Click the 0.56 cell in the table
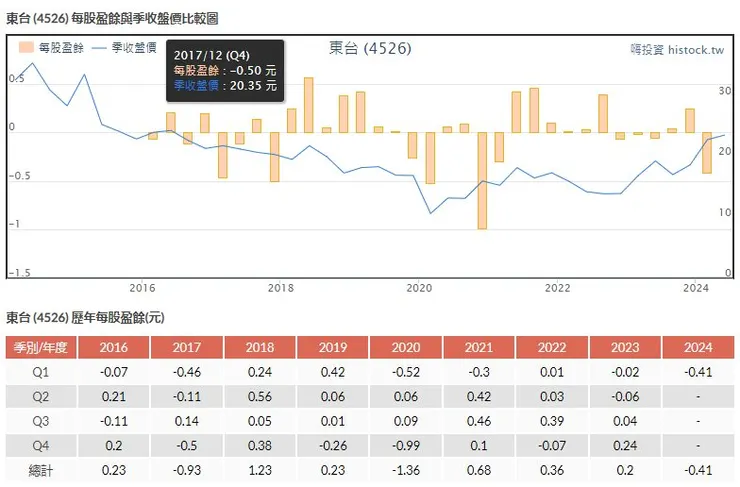Viewport: 740px width, 487px height. pyautogui.click(x=260, y=396)
